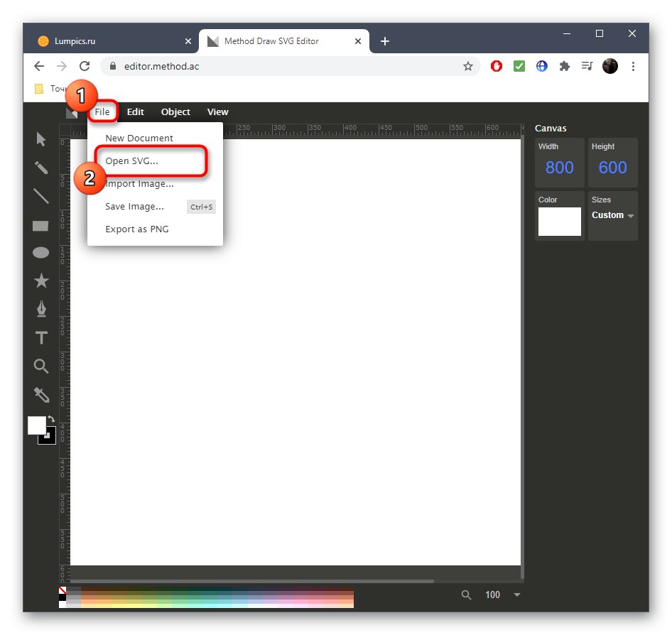
Task: Select the Ellipse tool
Action: [40, 253]
